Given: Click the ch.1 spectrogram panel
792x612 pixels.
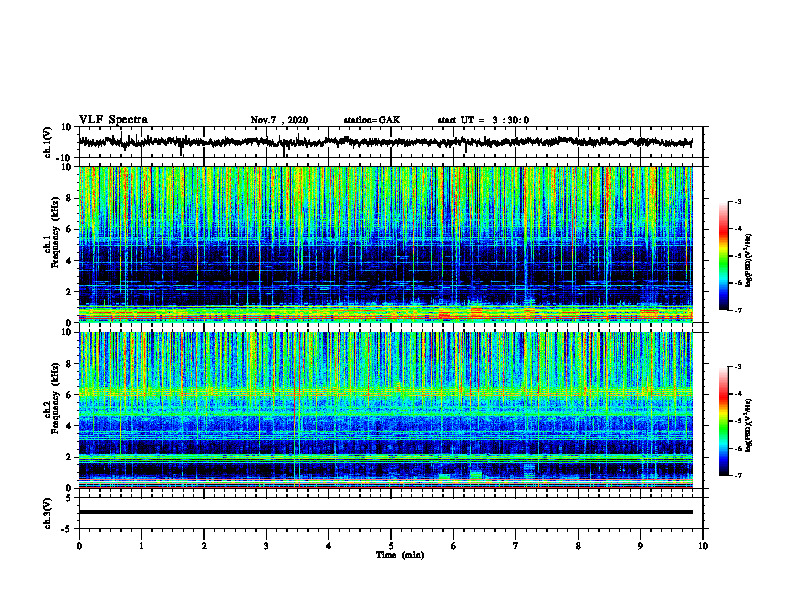Looking at the screenshot, I should click(x=386, y=244).
